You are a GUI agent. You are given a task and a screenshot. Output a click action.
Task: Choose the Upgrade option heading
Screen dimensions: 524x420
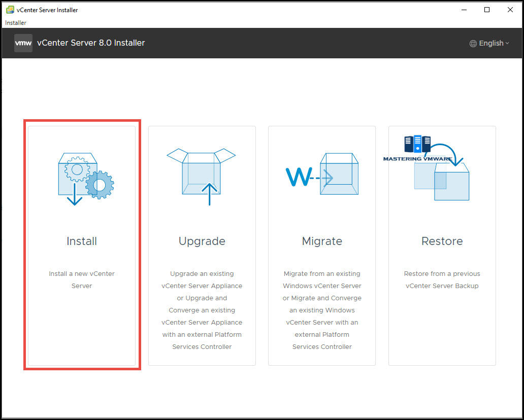coord(202,241)
